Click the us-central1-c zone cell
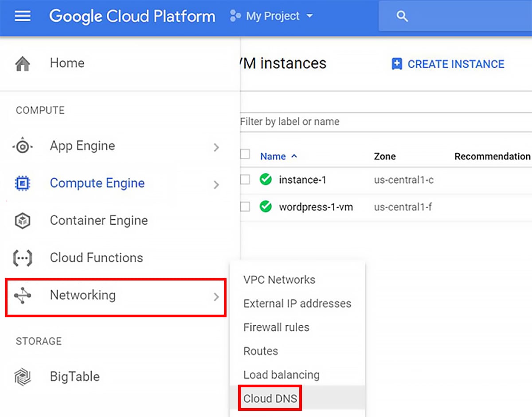Image resolution: width=532 pixels, height=417 pixels. click(404, 180)
